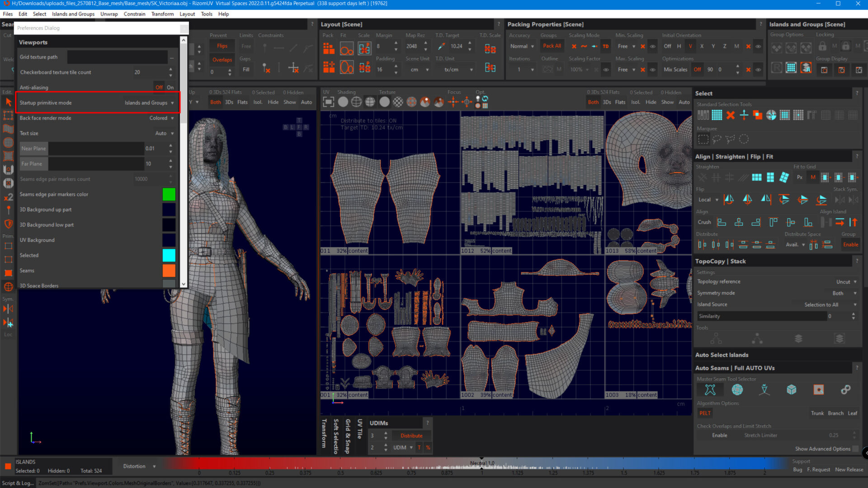
Task: Open the Islands and Groups menu
Action: (x=73, y=14)
